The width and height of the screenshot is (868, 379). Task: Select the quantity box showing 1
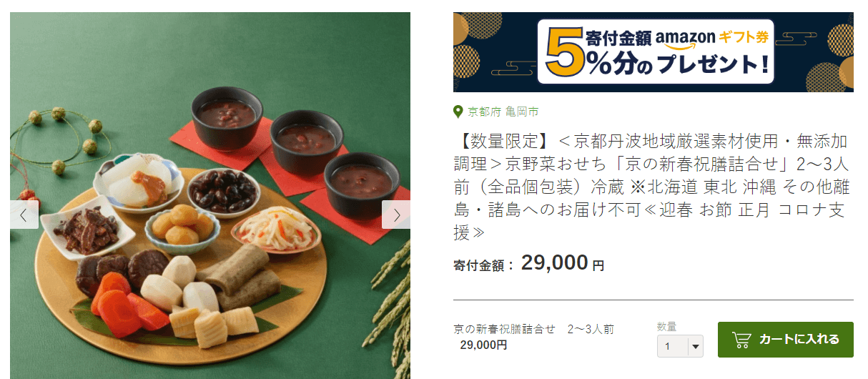click(x=680, y=347)
